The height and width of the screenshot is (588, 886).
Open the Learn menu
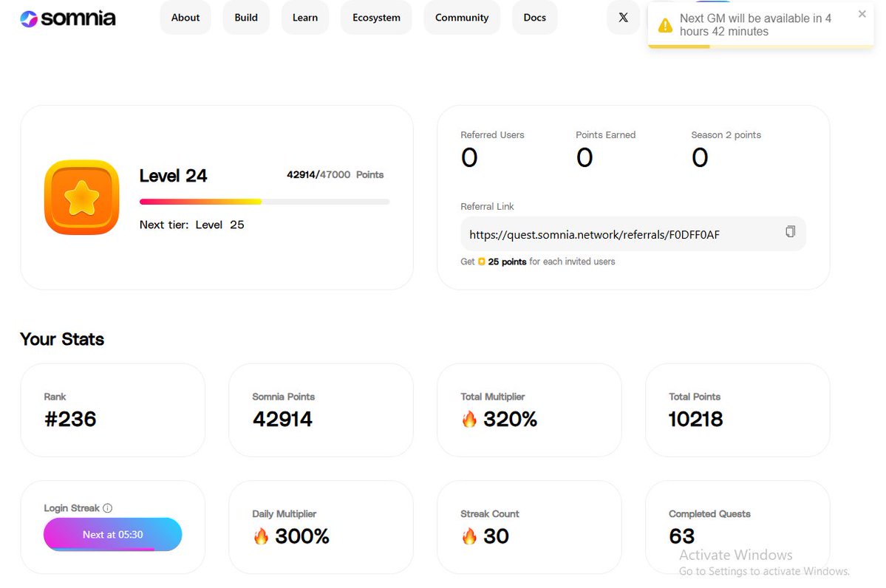click(305, 18)
